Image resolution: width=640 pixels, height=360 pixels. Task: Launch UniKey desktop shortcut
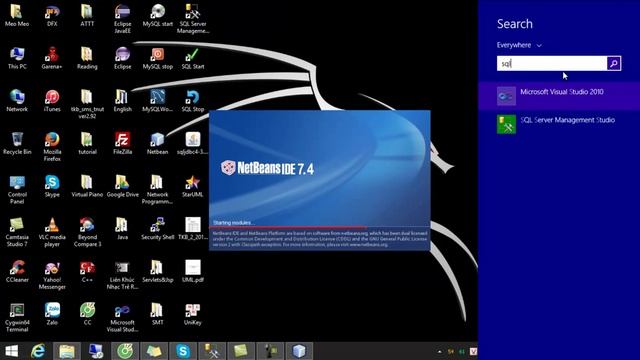pos(193,313)
